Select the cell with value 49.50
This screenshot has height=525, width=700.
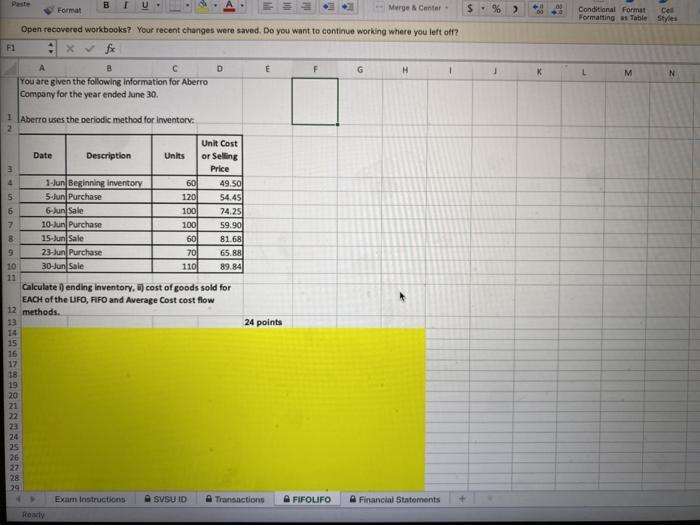tap(220, 183)
